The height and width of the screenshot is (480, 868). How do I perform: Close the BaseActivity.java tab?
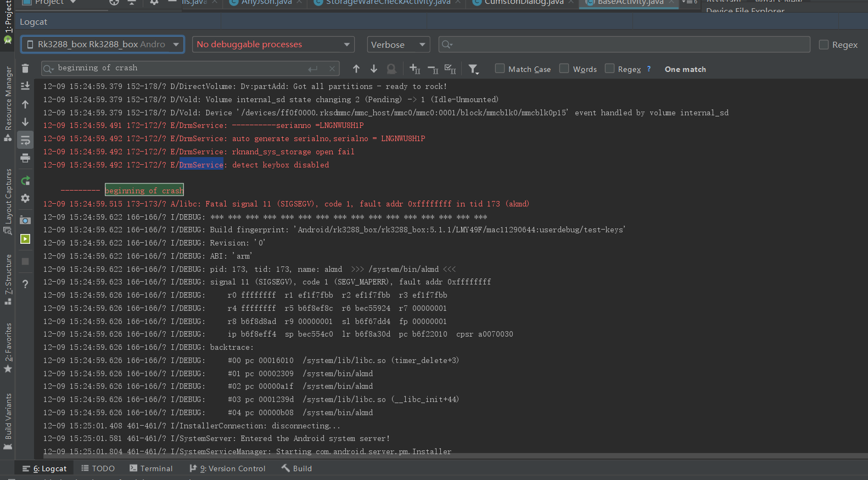[x=671, y=2]
